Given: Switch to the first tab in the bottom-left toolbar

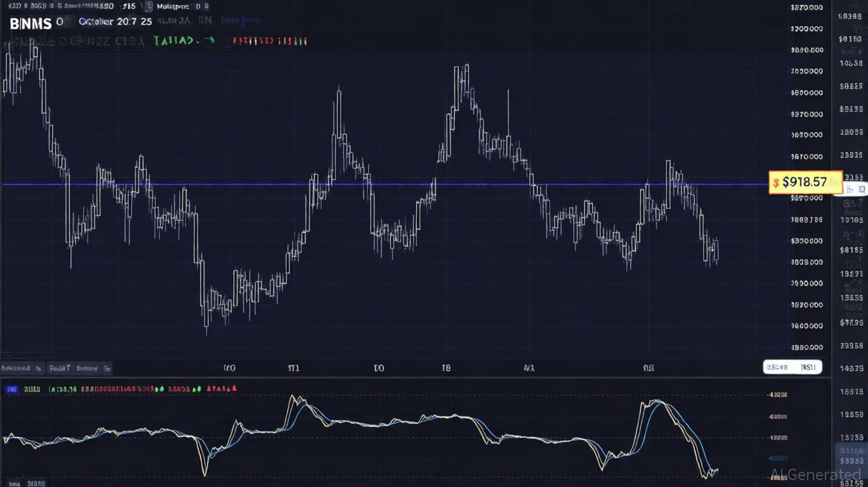Looking at the screenshot, I should 16,368.
